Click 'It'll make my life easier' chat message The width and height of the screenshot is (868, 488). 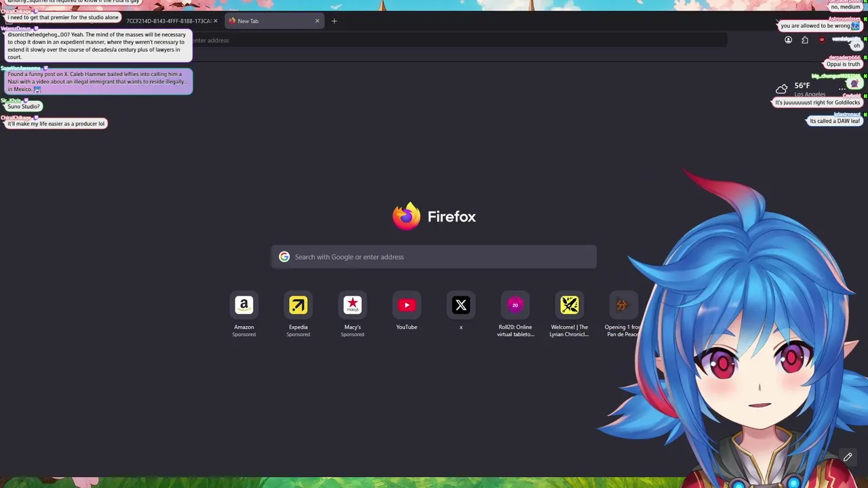(x=56, y=123)
